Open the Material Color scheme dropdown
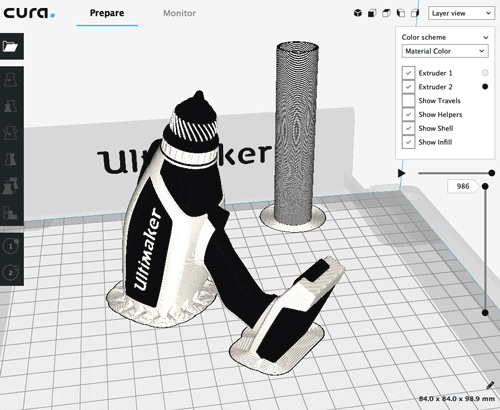 (x=445, y=51)
